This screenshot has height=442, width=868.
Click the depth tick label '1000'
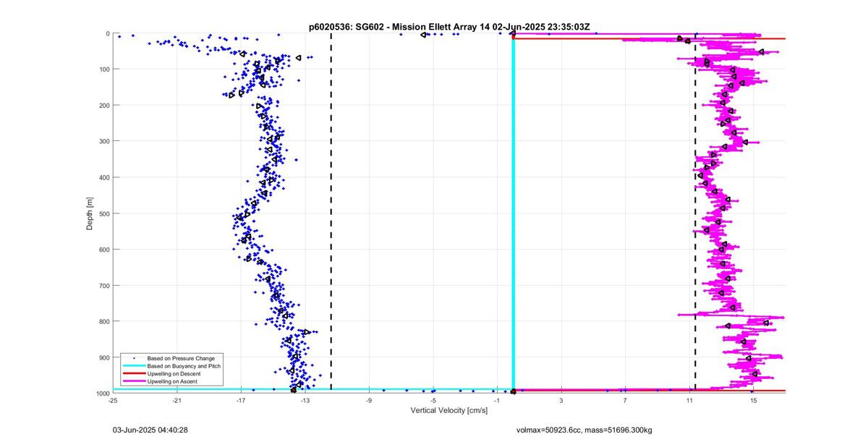[x=102, y=394]
